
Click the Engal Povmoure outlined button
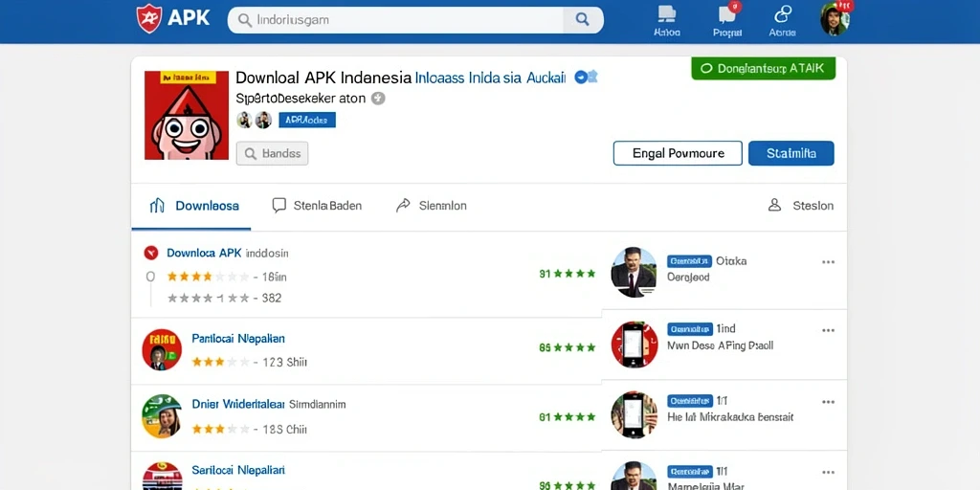tap(678, 153)
